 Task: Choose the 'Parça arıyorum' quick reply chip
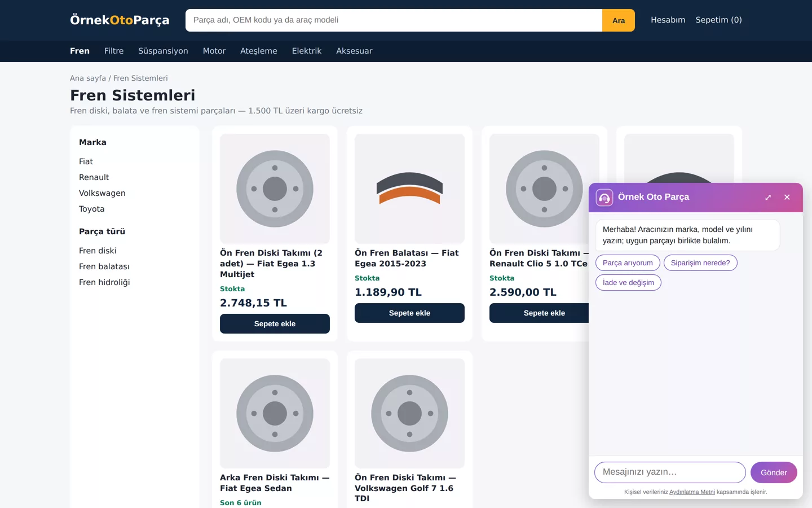(x=628, y=263)
